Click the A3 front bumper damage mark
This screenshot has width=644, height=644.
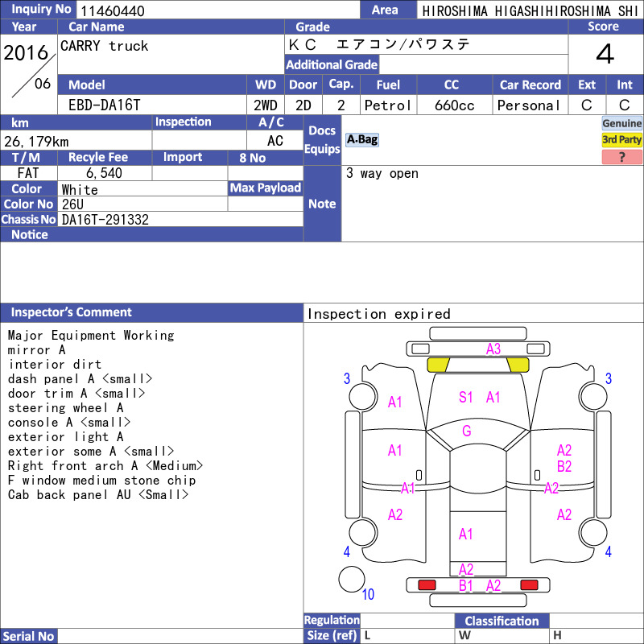(x=493, y=349)
